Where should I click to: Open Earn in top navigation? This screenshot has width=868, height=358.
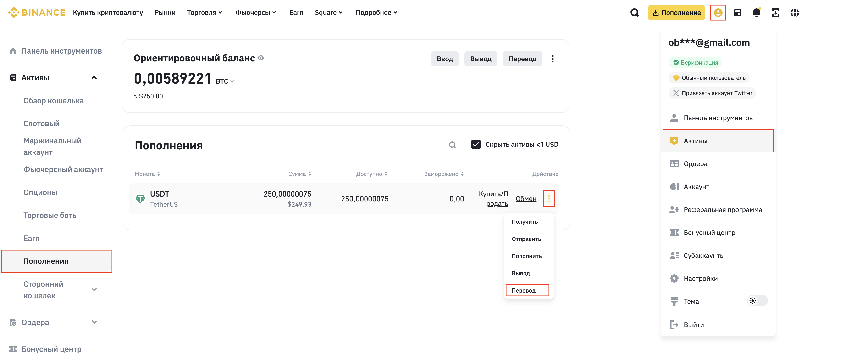point(296,12)
